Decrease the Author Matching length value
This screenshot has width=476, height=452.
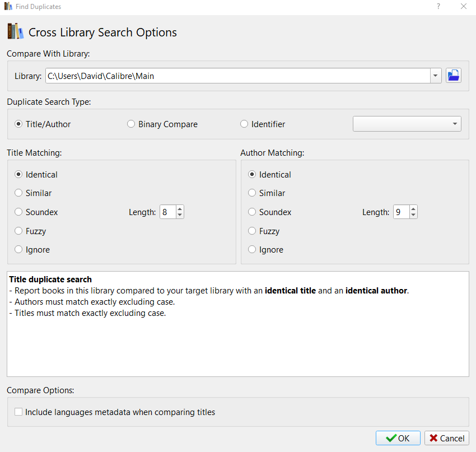pyautogui.click(x=413, y=215)
